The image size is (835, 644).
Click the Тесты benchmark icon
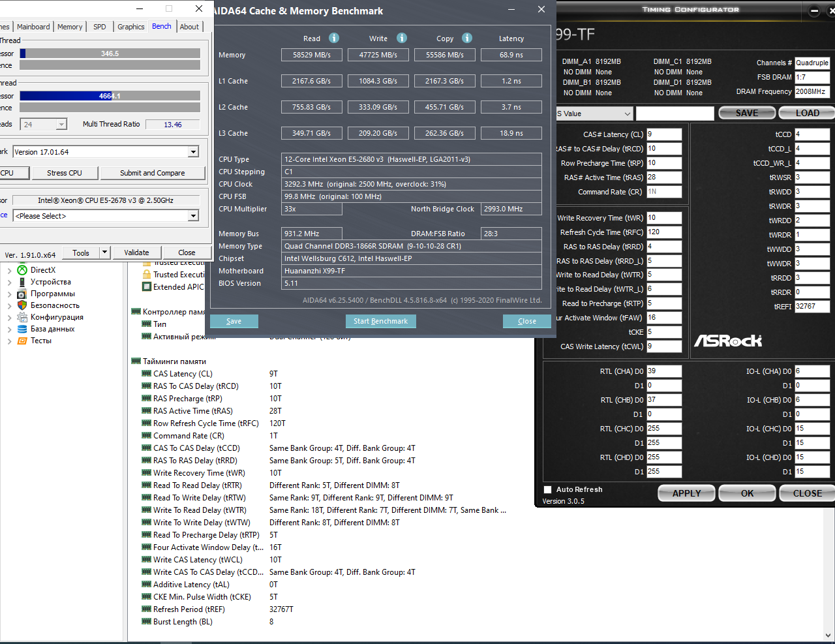click(22, 341)
